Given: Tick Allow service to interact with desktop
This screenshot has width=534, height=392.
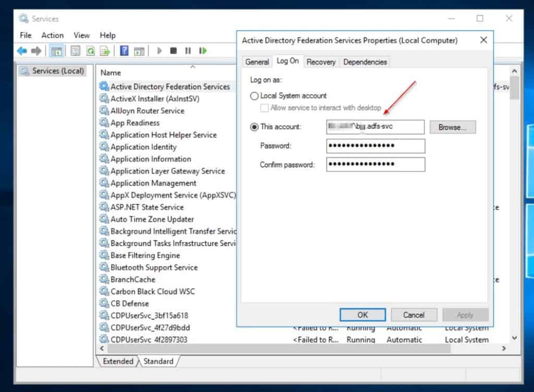Looking at the screenshot, I should 264,108.
